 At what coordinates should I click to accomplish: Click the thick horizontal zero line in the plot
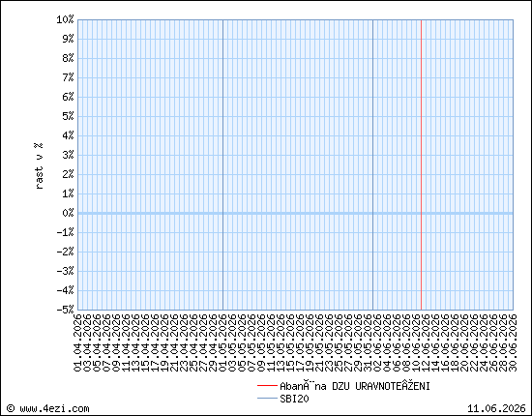click(x=295, y=213)
